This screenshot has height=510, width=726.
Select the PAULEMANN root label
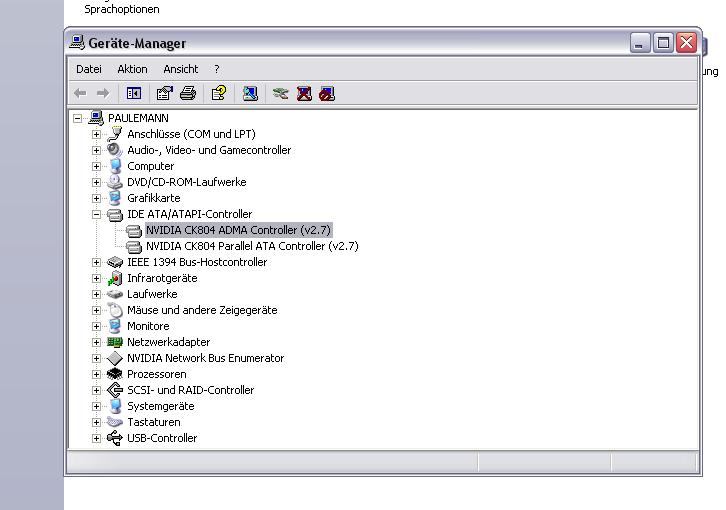[x=138, y=118]
